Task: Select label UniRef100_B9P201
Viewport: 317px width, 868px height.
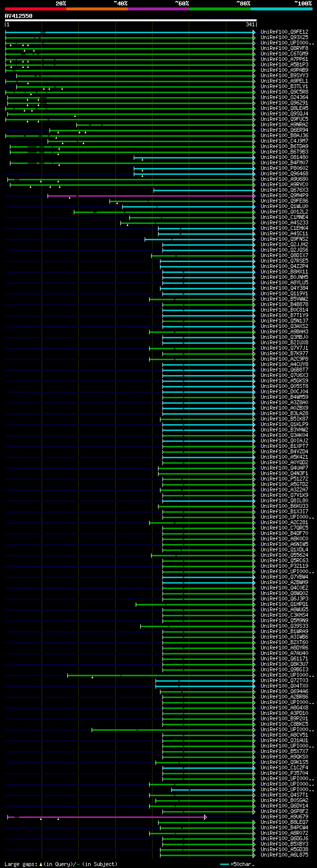Action: pos(284,719)
